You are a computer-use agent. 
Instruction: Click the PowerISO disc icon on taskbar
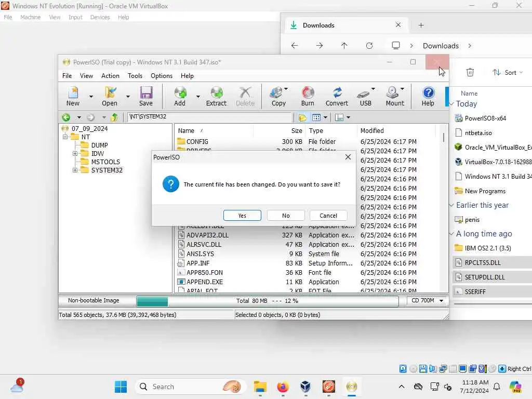pyautogui.click(x=352, y=387)
